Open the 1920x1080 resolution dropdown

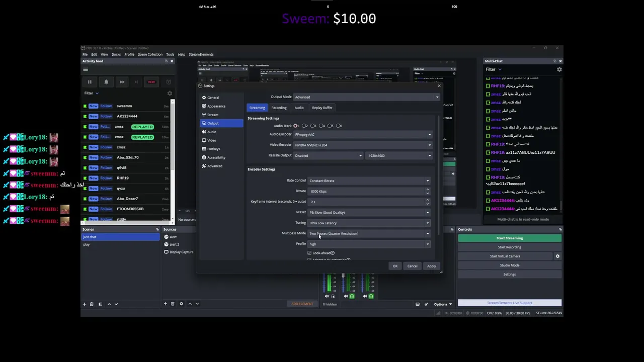click(x=399, y=155)
